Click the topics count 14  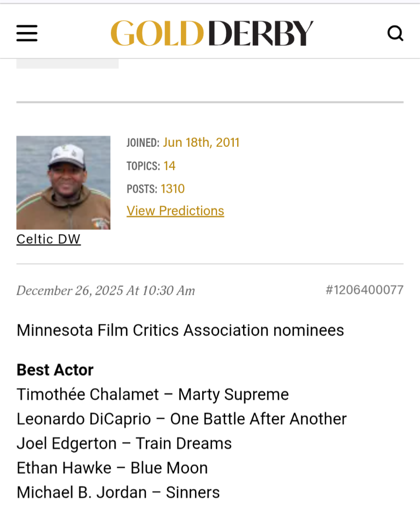(169, 166)
